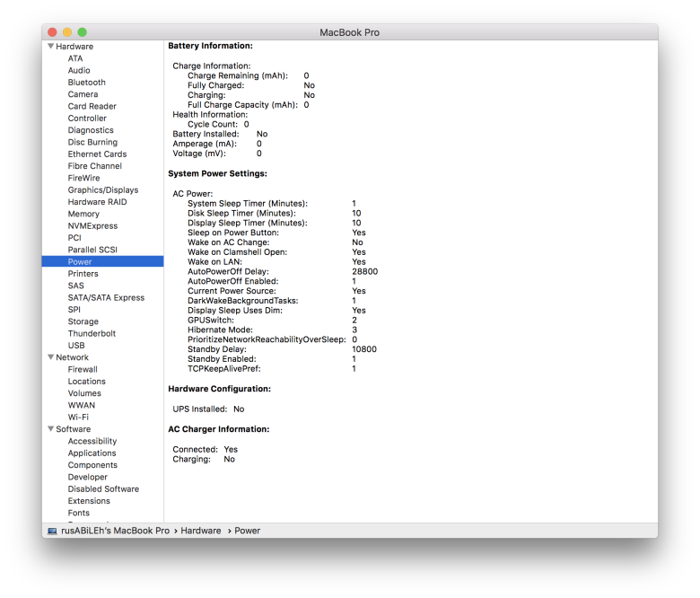
Task: Open Card Reader information
Action: point(92,106)
